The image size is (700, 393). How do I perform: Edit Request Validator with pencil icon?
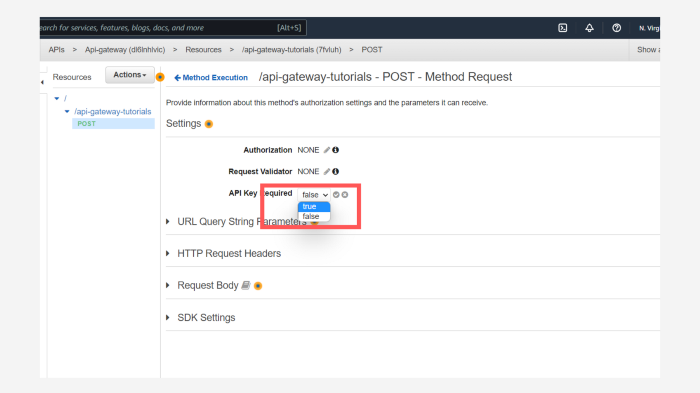coord(327,171)
